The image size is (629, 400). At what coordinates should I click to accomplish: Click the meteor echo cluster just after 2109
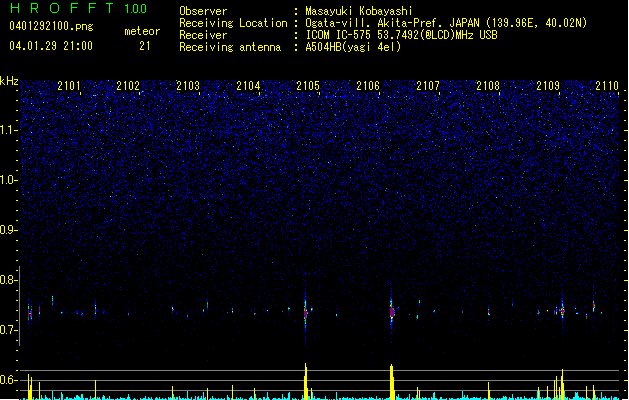pos(562,311)
